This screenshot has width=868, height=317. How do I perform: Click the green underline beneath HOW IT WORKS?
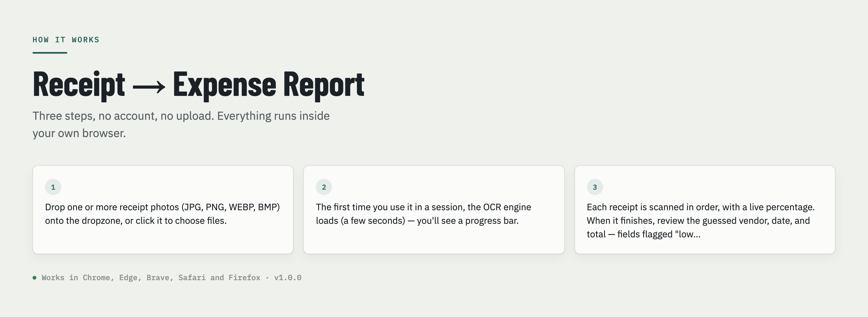[x=50, y=53]
